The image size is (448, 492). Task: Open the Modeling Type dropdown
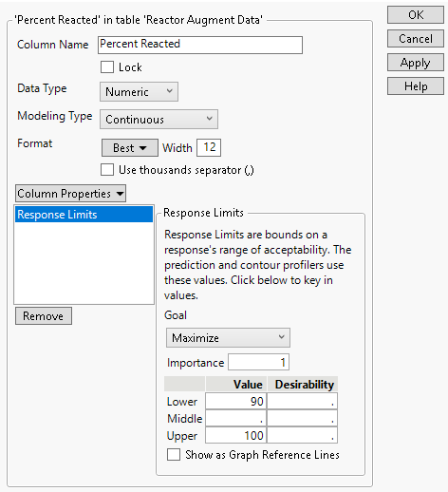tap(159, 120)
